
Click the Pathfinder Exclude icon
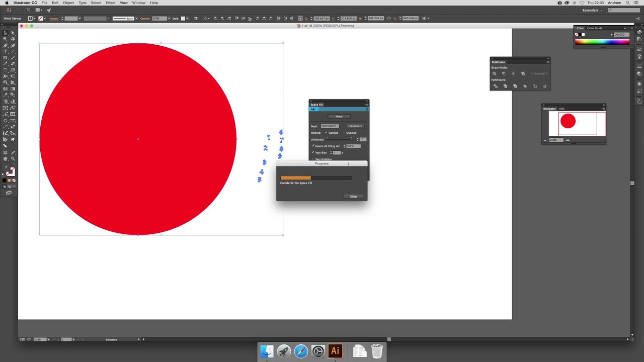point(523,73)
